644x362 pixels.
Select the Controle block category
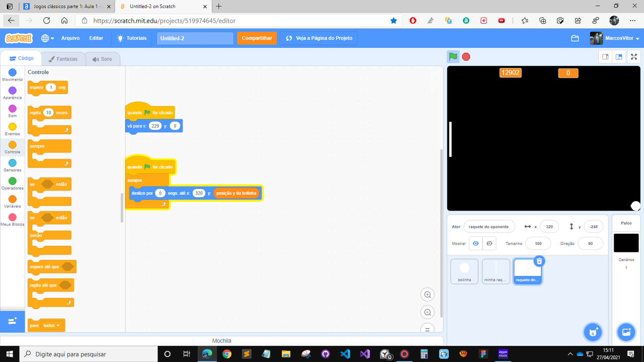[13, 147]
